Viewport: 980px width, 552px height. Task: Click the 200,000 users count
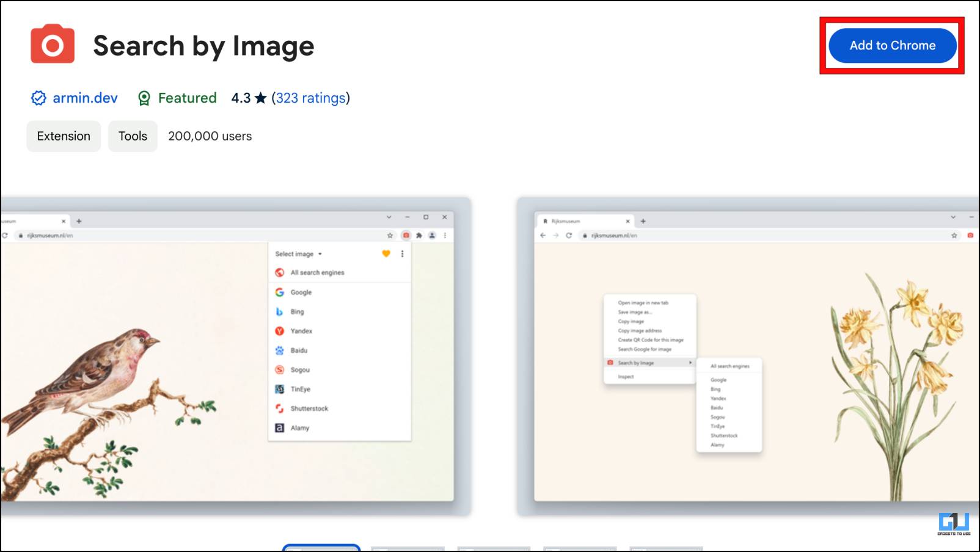[x=210, y=136]
